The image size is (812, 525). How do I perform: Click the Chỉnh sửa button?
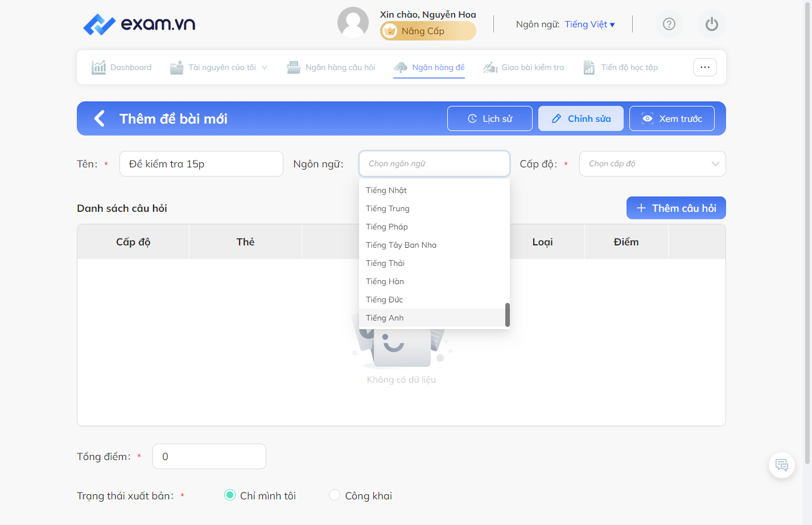(581, 118)
